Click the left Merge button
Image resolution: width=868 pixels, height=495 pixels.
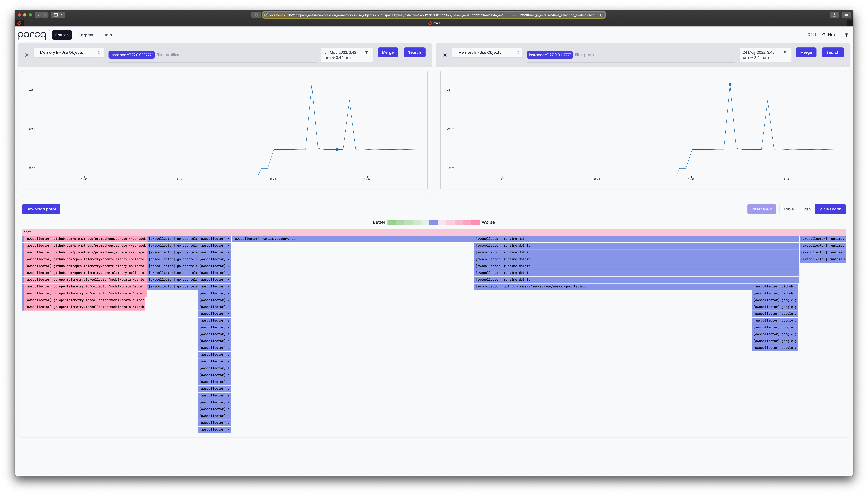[x=388, y=52]
